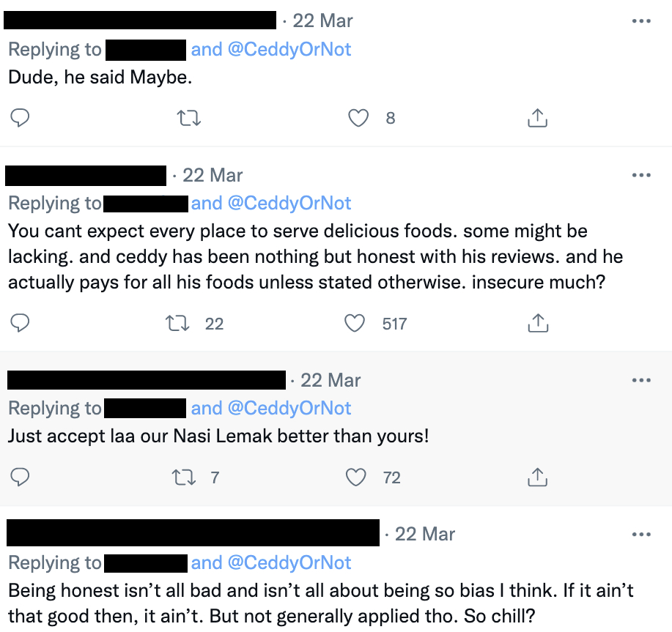Open more options for "Dude, he said Maybe" tweet
This screenshot has width=672, height=632.
click(x=640, y=21)
